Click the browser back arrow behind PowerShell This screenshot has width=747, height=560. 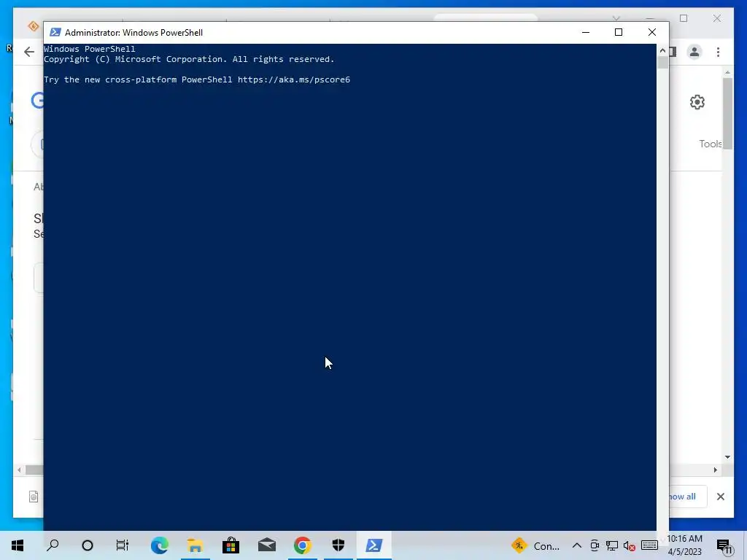click(29, 52)
